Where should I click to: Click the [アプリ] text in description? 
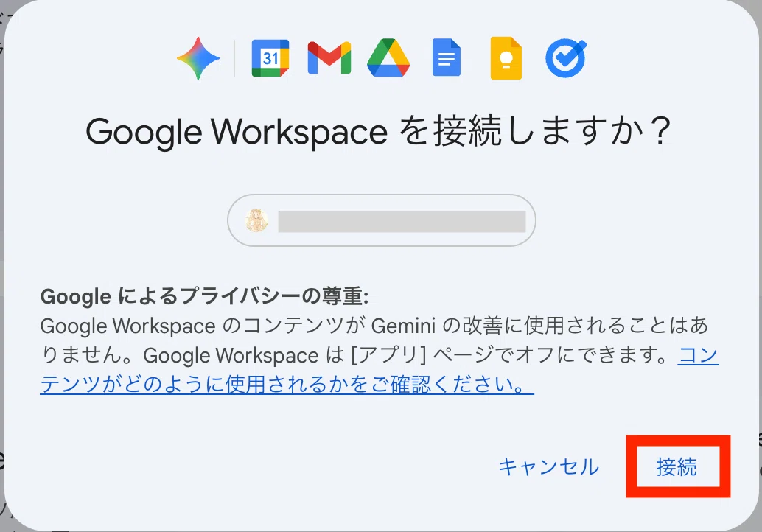point(388,355)
